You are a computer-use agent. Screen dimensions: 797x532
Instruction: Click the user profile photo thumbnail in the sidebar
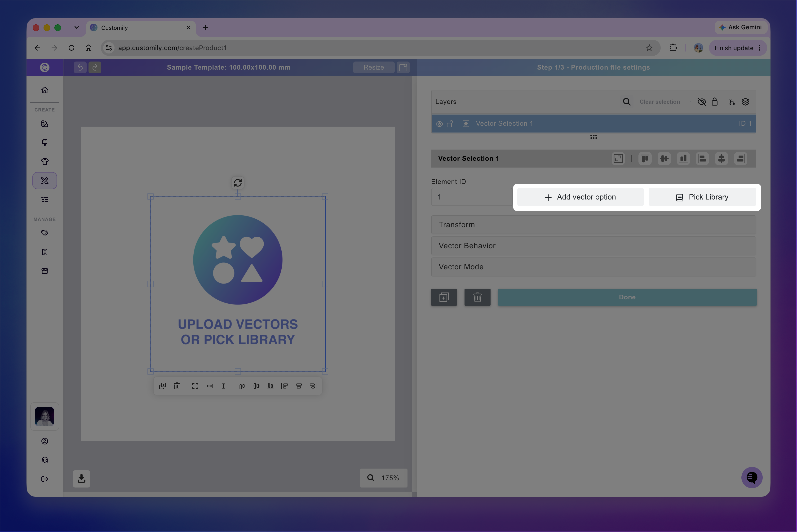tap(44, 416)
